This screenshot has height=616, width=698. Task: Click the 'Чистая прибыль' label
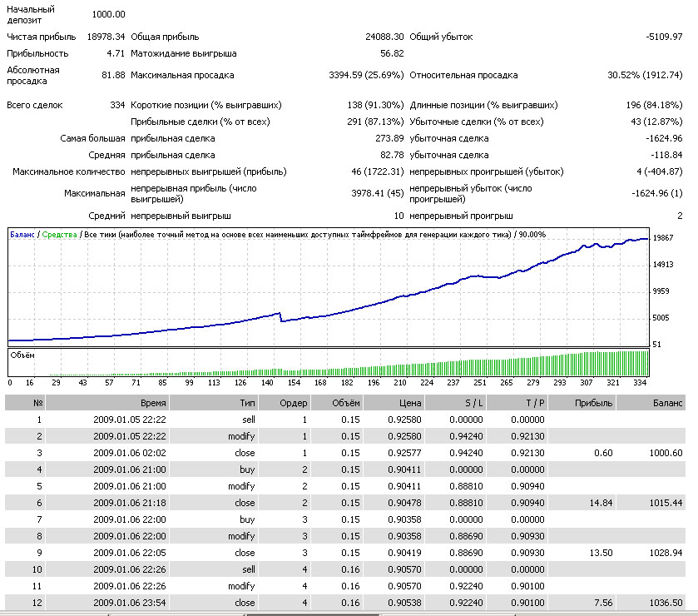point(42,37)
